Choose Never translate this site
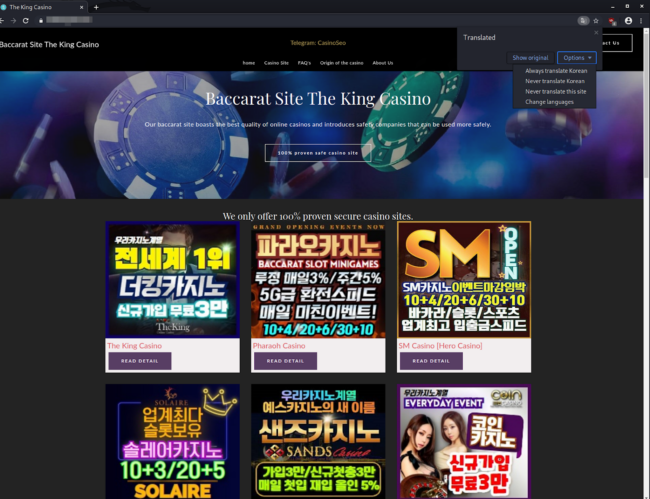 pyautogui.click(x=555, y=92)
